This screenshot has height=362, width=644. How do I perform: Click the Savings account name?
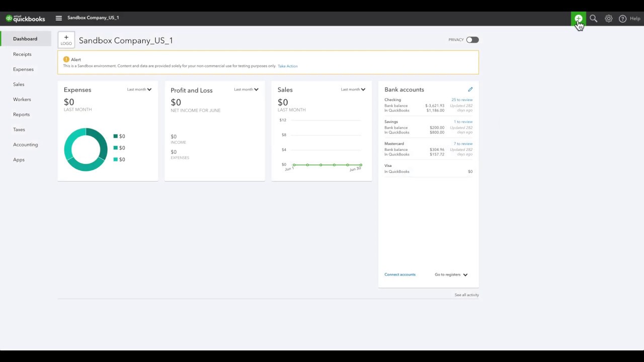coord(391,122)
